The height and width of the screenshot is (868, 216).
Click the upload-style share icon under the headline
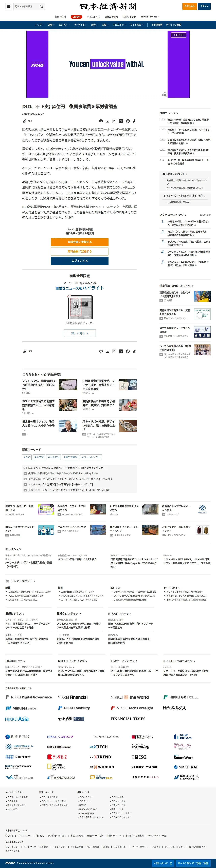[x=135, y=121]
